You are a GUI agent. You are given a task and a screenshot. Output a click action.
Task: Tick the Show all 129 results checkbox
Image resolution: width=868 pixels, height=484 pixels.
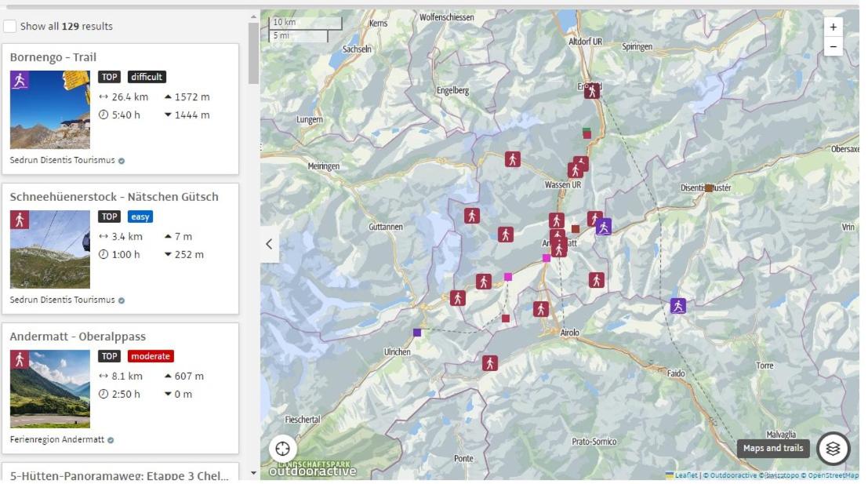[10, 26]
